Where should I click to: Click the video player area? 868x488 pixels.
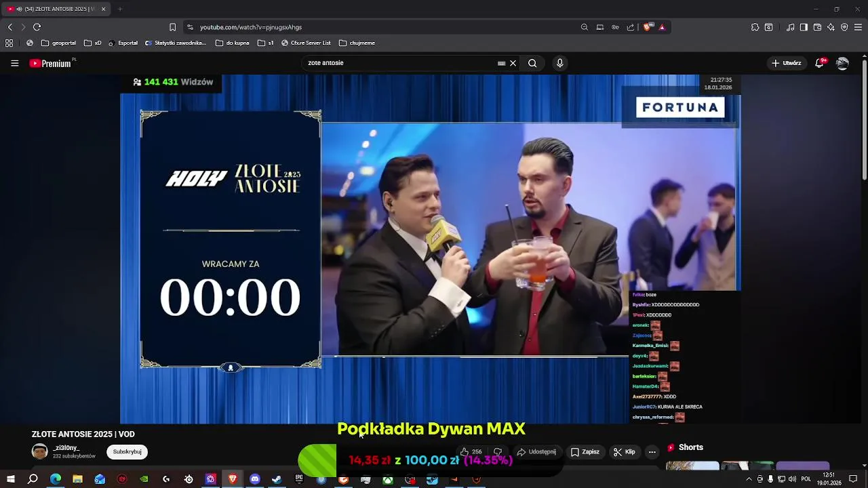click(431, 249)
